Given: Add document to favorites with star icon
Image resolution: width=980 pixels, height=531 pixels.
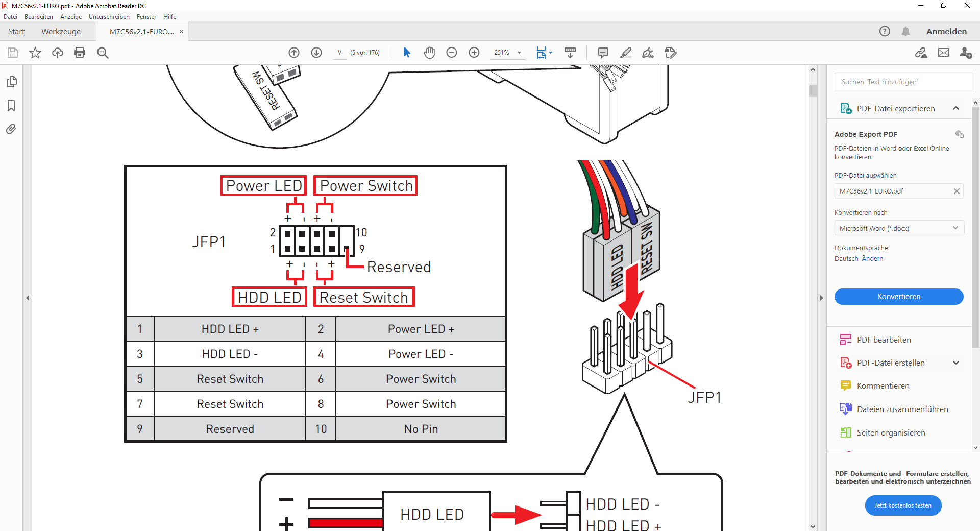Looking at the screenshot, I should point(35,53).
